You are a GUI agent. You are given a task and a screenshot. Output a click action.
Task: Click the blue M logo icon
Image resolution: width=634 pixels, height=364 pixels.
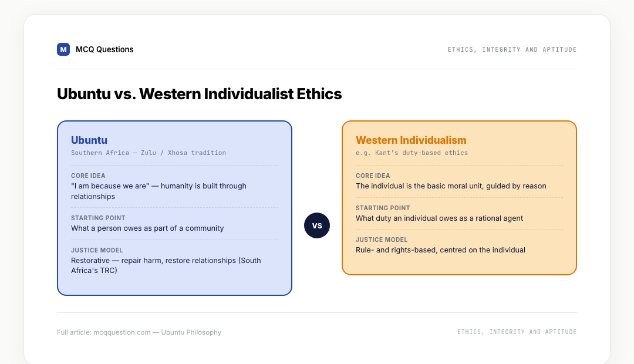click(63, 49)
